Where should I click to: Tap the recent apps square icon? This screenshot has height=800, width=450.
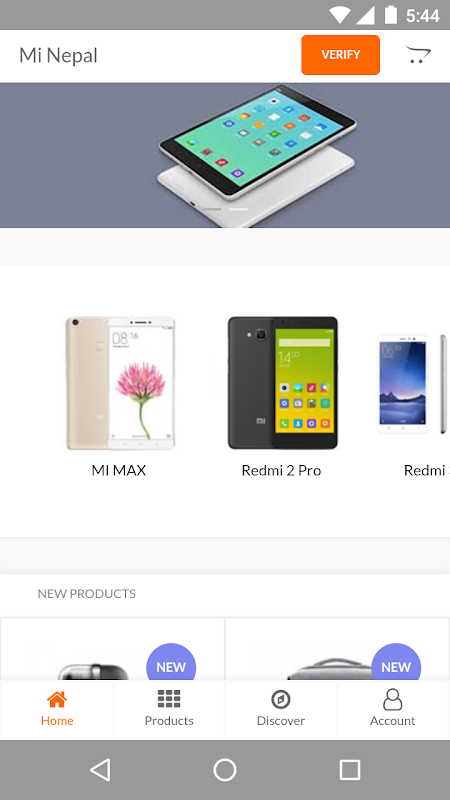tap(350, 770)
